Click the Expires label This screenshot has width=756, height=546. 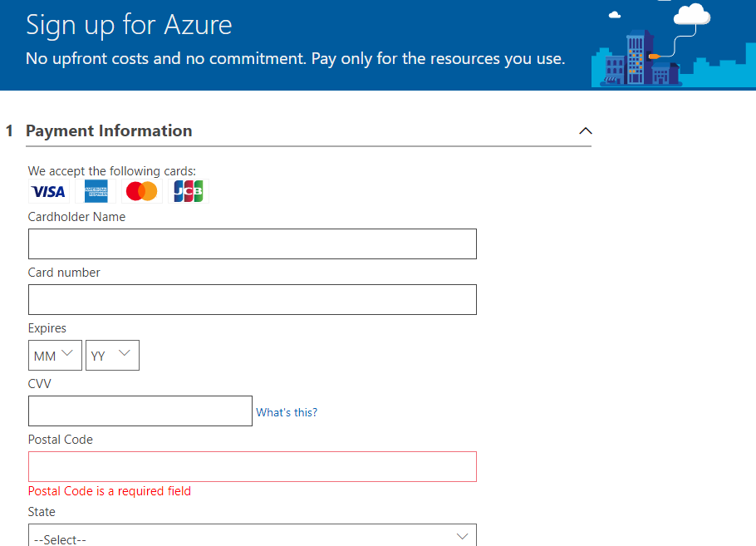tap(47, 328)
